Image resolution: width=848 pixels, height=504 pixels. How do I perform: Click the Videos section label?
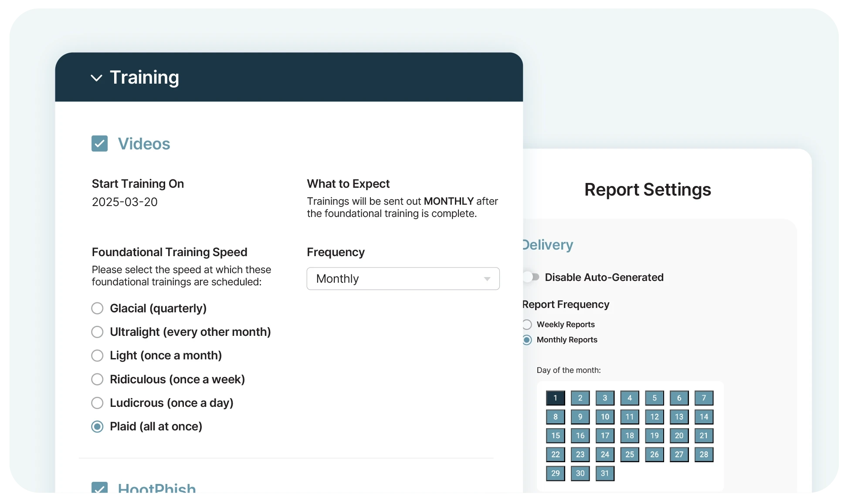coord(144,144)
